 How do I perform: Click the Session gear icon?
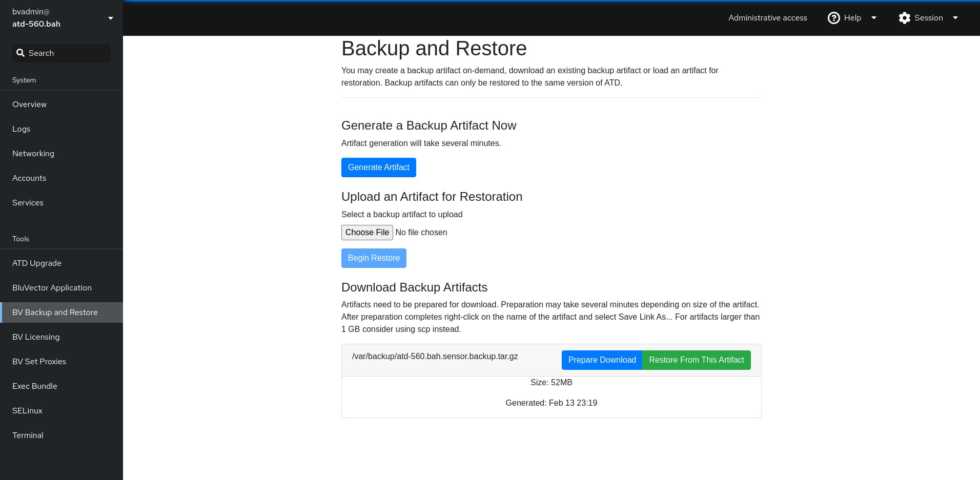[x=905, y=18]
